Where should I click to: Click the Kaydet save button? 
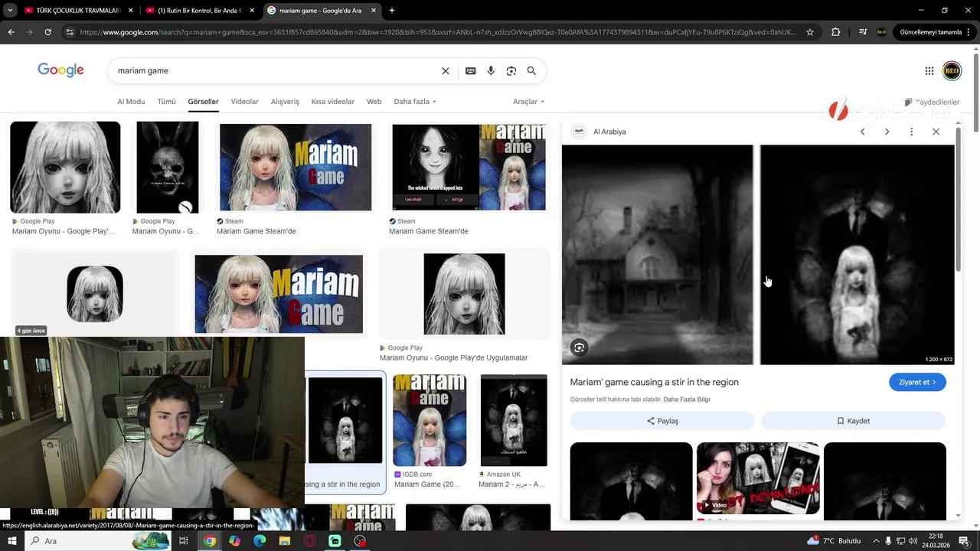point(853,421)
